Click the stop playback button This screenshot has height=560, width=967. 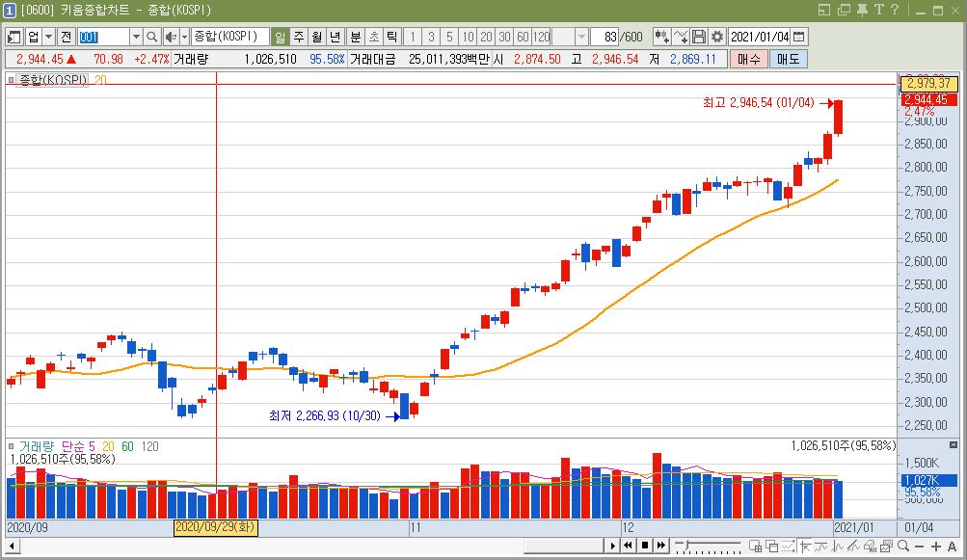point(644,546)
